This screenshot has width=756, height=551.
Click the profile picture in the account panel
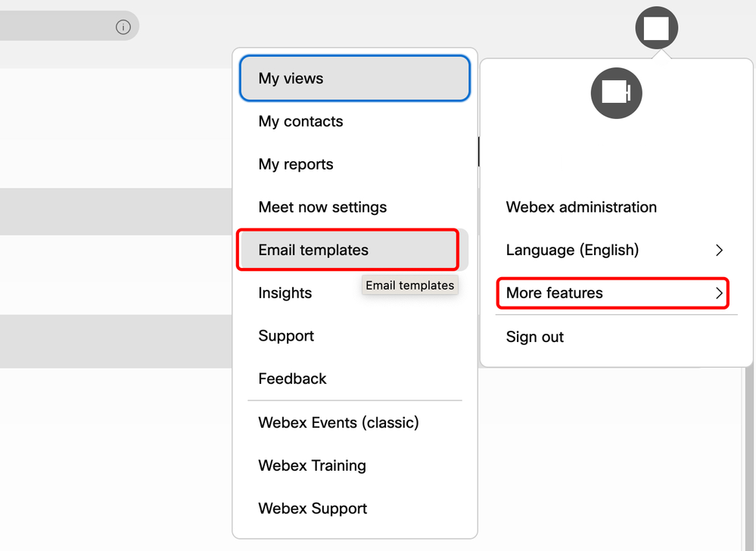coord(615,93)
